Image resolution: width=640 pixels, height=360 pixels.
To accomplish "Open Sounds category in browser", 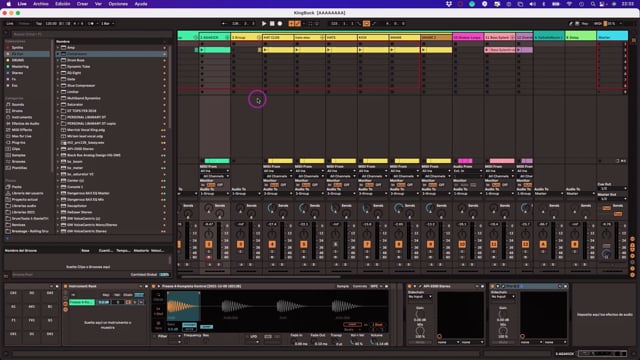I will (18, 104).
